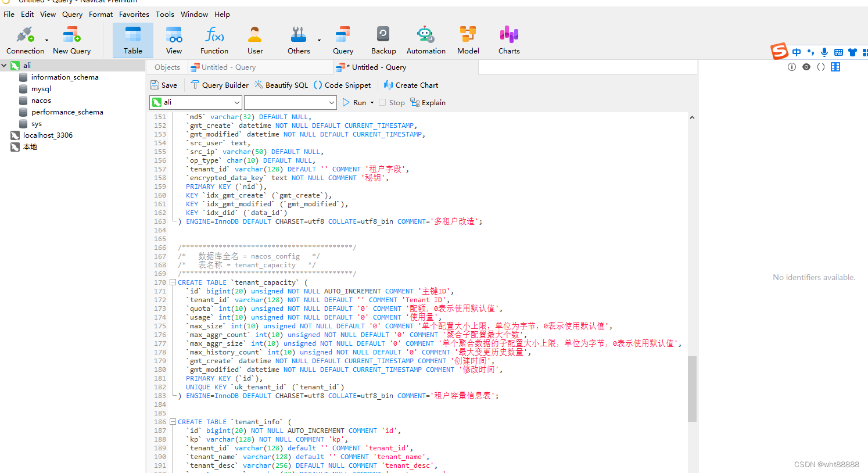This screenshot has width=868, height=473.
Task: Open the Help menu
Action: (x=222, y=14)
